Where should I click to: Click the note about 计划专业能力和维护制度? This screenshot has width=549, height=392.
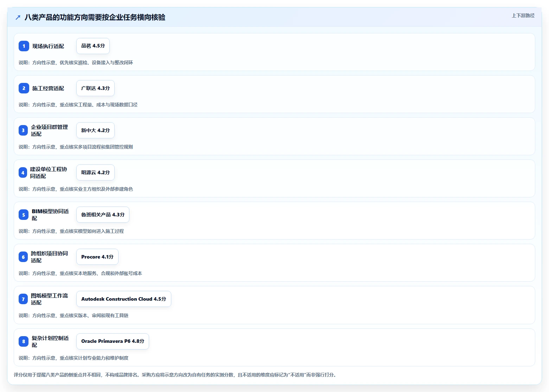[x=74, y=358]
